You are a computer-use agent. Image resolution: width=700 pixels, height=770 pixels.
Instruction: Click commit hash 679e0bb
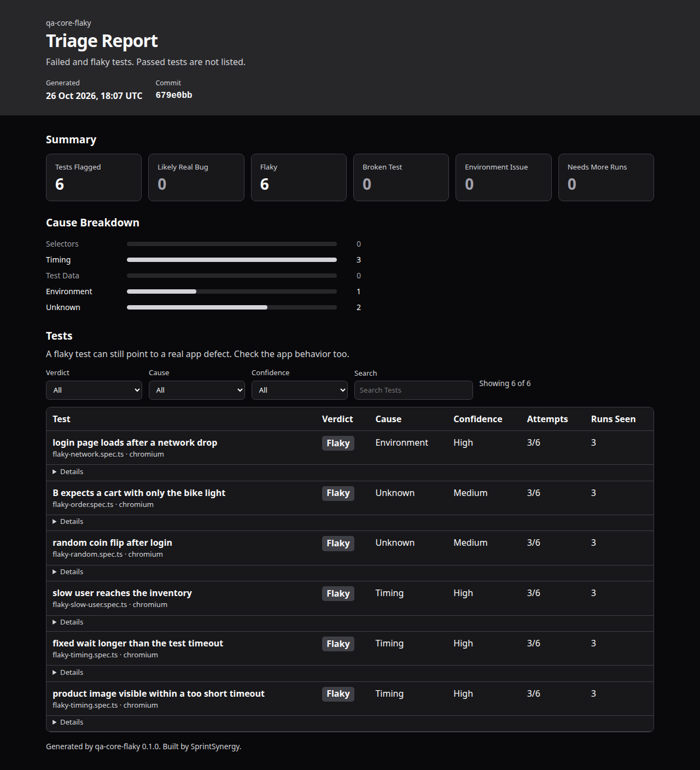pyautogui.click(x=174, y=95)
